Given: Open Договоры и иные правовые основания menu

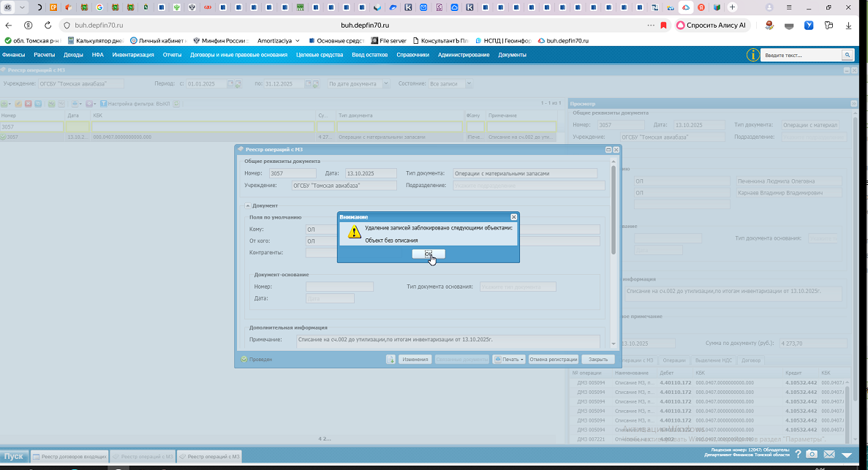Looking at the screenshot, I should point(238,55).
